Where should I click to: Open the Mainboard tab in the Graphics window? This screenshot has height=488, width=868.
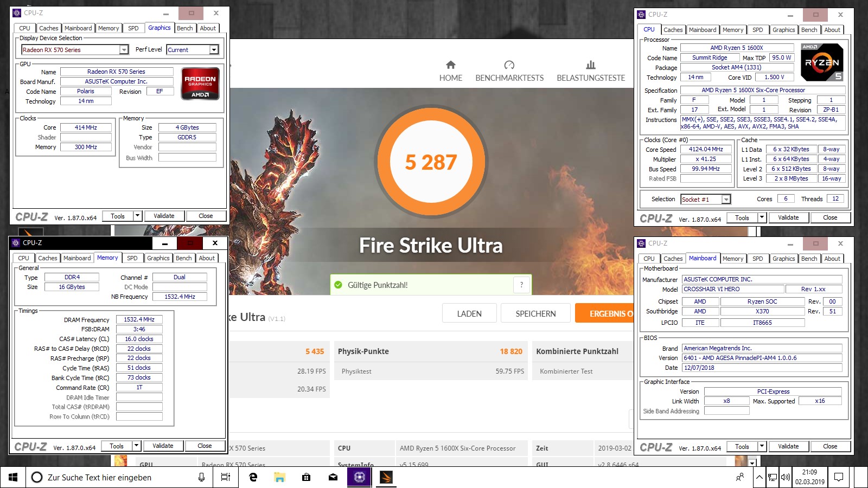click(78, 28)
